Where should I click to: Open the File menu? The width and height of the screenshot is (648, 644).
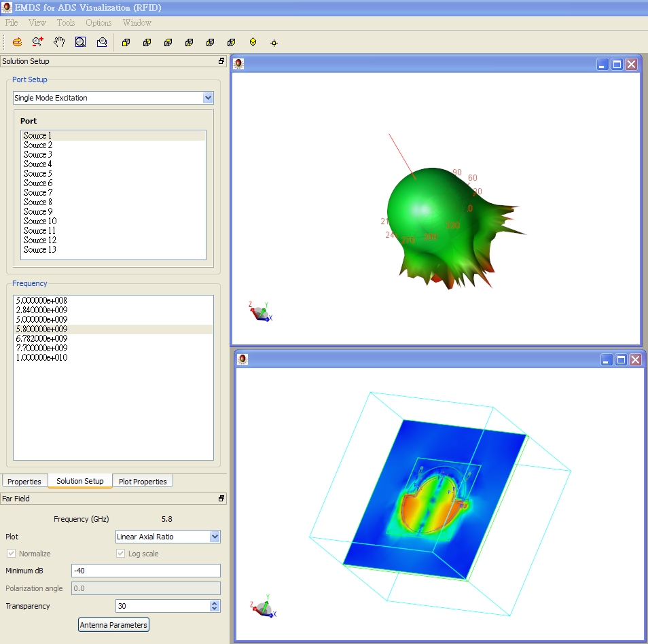(11, 22)
